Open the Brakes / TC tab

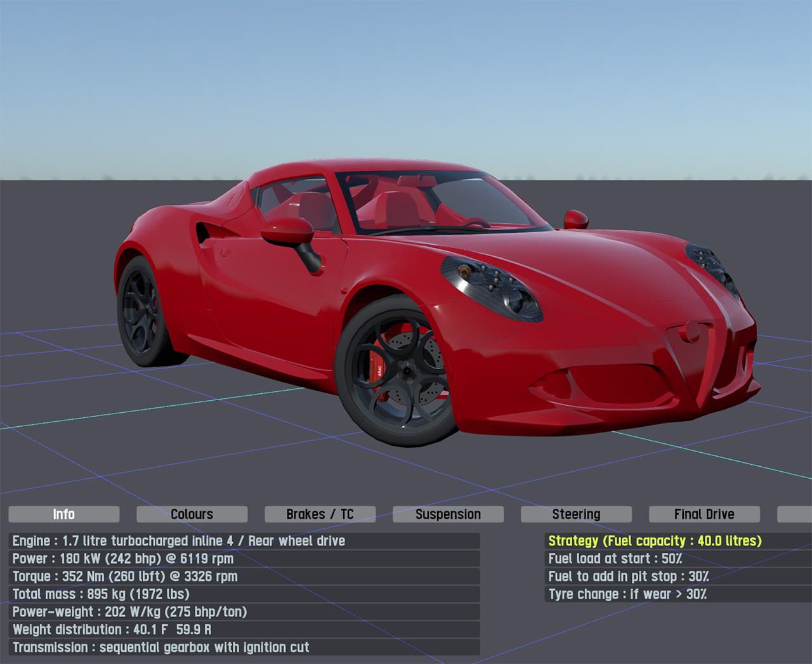pyautogui.click(x=320, y=514)
